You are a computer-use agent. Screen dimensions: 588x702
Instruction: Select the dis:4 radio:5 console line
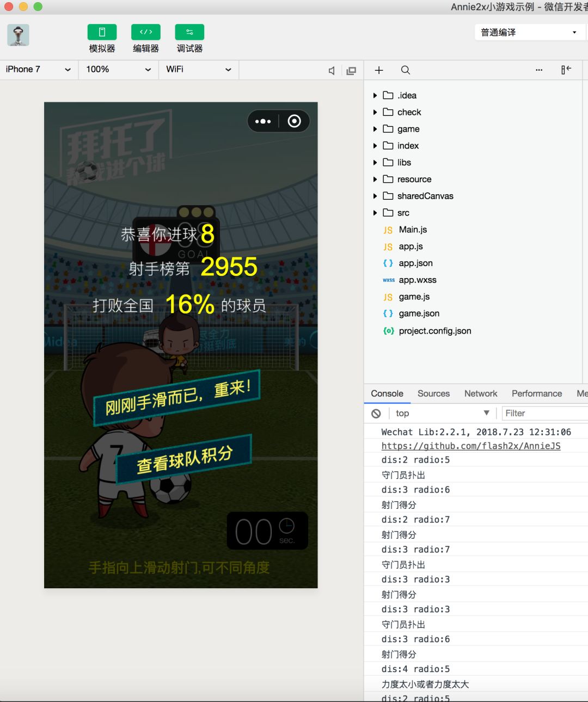[415, 669]
